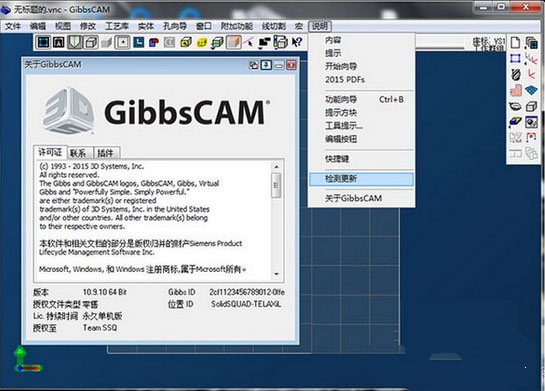Click the blue diamond surface grid icon
Image resolution: width=545 pixels, height=391 pixels.
point(531,90)
